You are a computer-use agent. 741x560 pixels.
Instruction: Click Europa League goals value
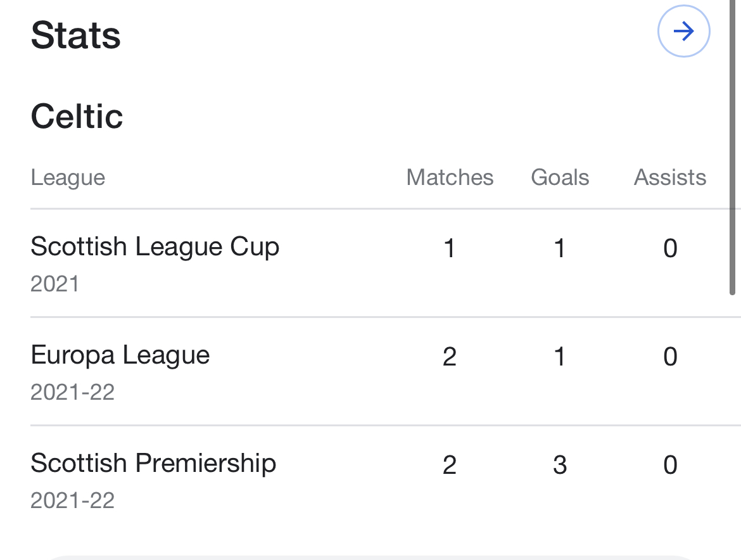(x=560, y=357)
